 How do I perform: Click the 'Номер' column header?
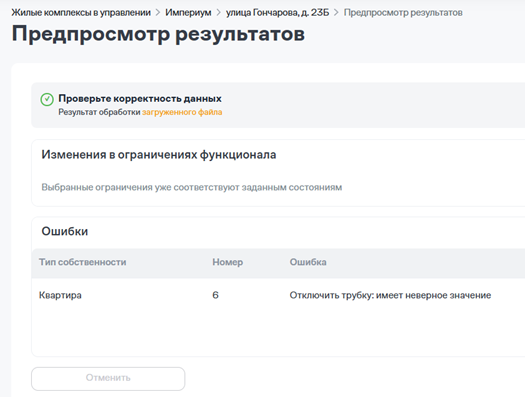coord(228,262)
